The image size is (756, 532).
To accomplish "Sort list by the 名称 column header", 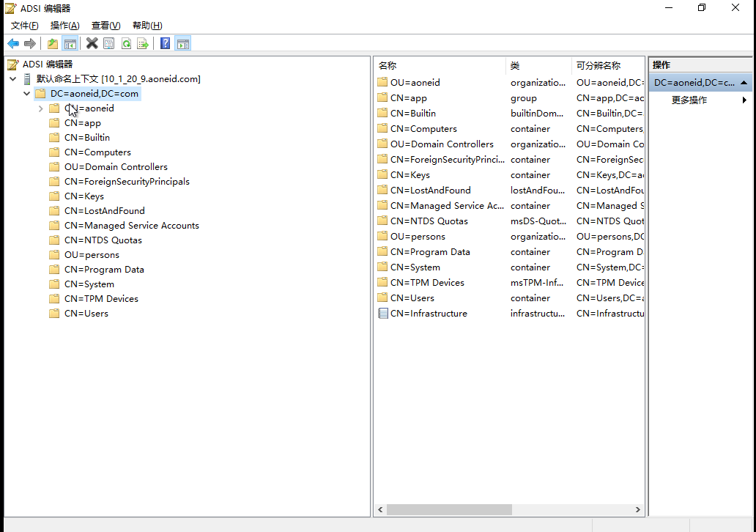I will click(439, 66).
